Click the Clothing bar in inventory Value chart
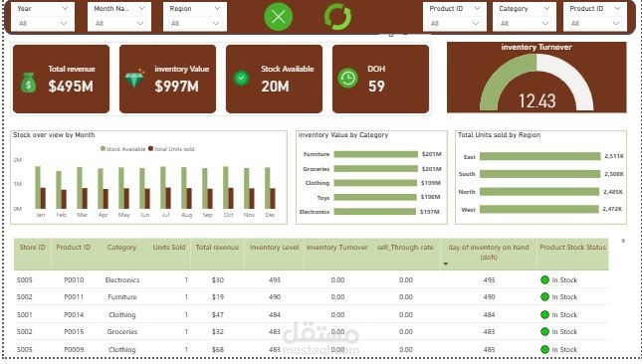Viewport: 642px width, 364px height. click(x=375, y=183)
